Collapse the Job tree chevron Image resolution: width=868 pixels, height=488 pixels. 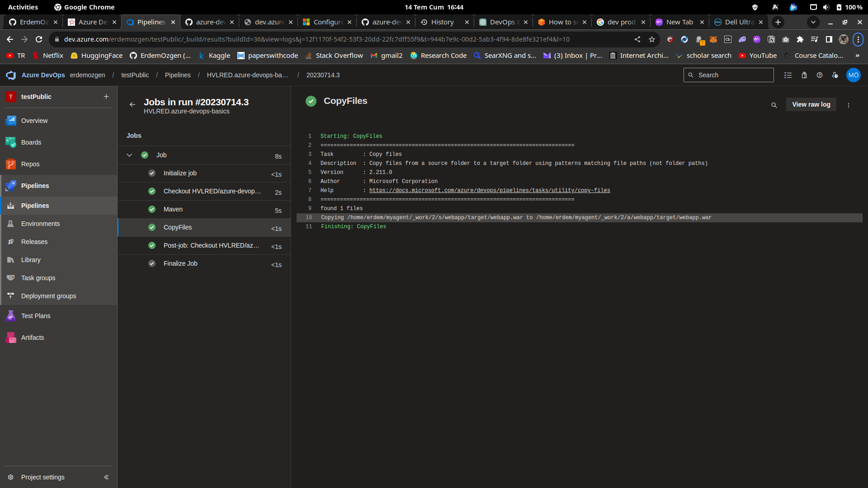[129, 155]
